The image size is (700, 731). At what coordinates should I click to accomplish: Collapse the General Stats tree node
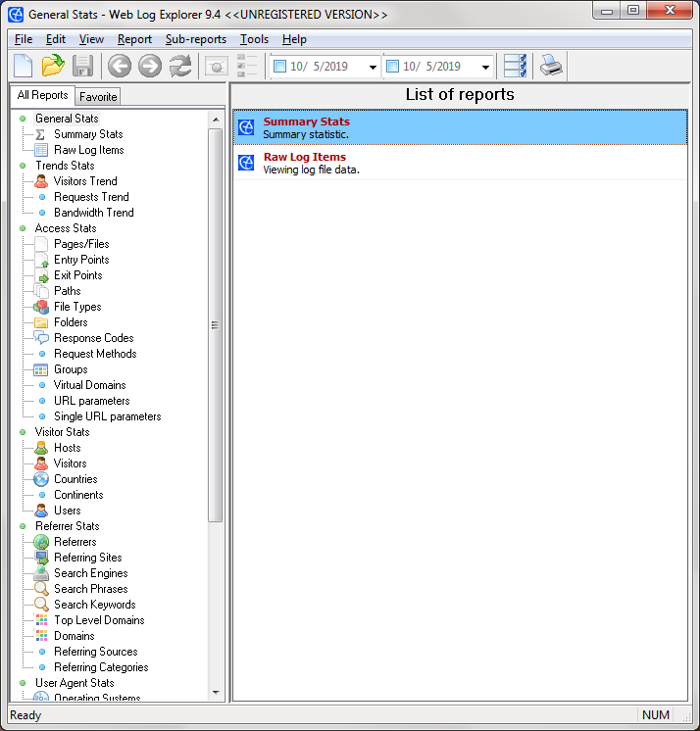(x=23, y=119)
